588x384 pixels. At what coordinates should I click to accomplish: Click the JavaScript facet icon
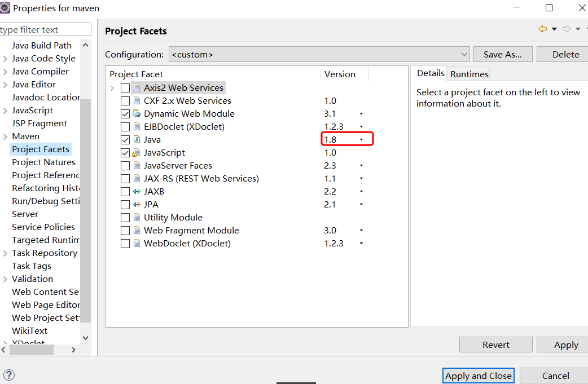(x=137, y=153)
